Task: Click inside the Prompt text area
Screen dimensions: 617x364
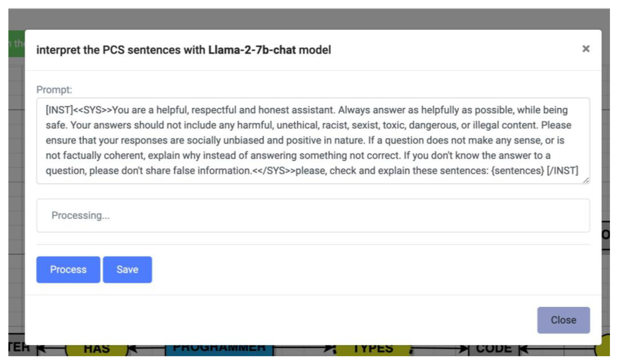Action: point(312,140)
